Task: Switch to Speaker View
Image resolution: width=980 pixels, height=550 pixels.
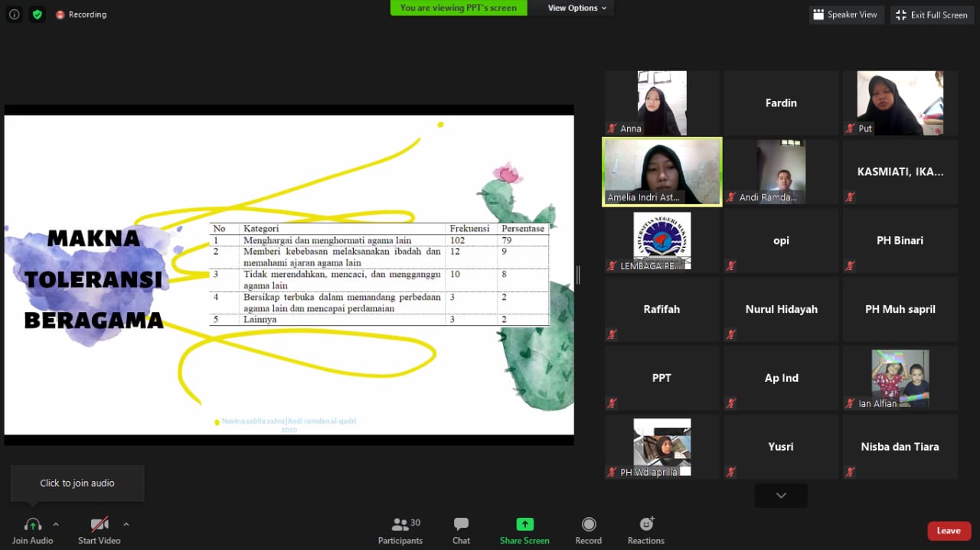Action: (846, 15)
